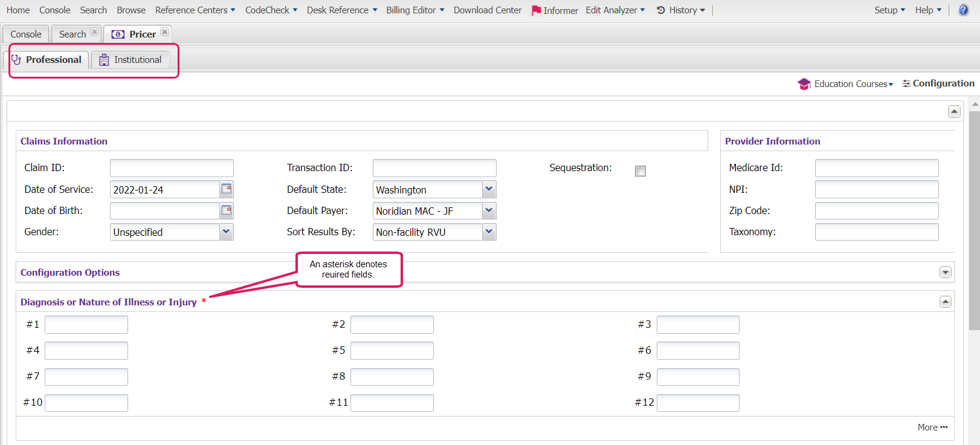The height and width of the screenshot is (445, 980).
Task: Open the Date of Birth calendar picker
Action: [x=227, y=210]
